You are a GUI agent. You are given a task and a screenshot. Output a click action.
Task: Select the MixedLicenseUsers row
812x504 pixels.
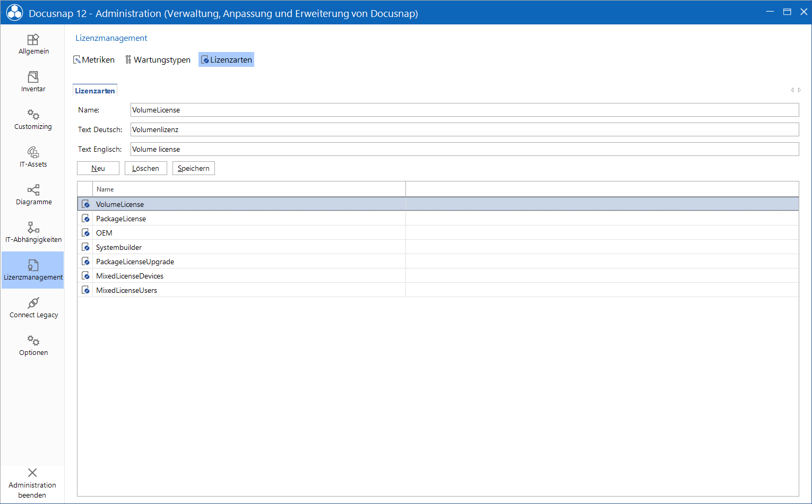438,290
